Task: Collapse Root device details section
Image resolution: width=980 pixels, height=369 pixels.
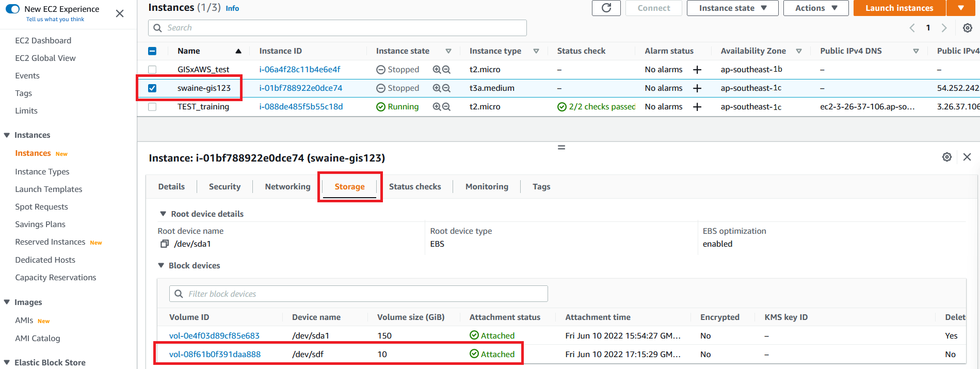Action: 163,214
